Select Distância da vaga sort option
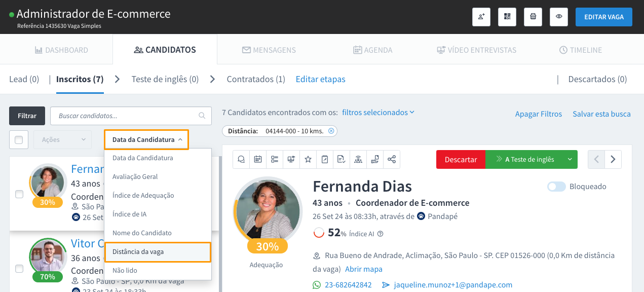Viewport: 644px width, 292px height. click(x=157, y=252)
